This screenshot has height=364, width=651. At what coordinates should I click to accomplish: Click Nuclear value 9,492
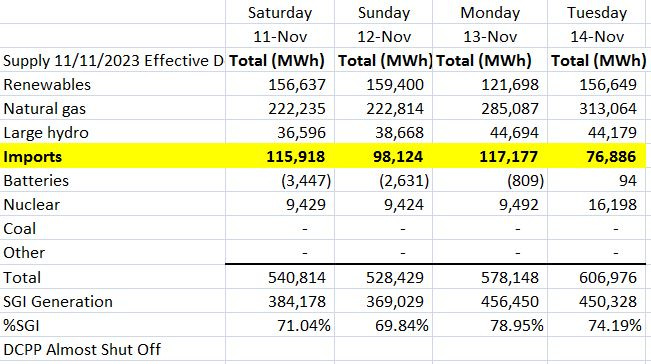[x=519, y=204]
